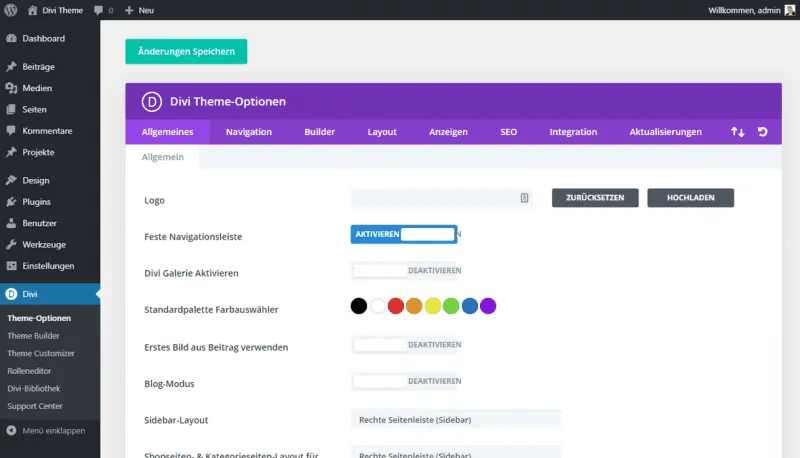Click the Medien media icon
Image resolution: width=800 pixels, height=458 pixels.
click(11, 88)
